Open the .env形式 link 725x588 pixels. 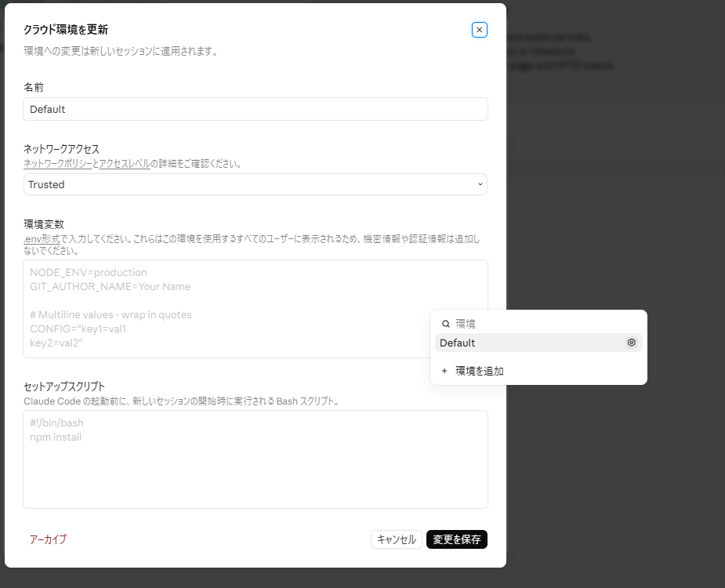point(42,239)
